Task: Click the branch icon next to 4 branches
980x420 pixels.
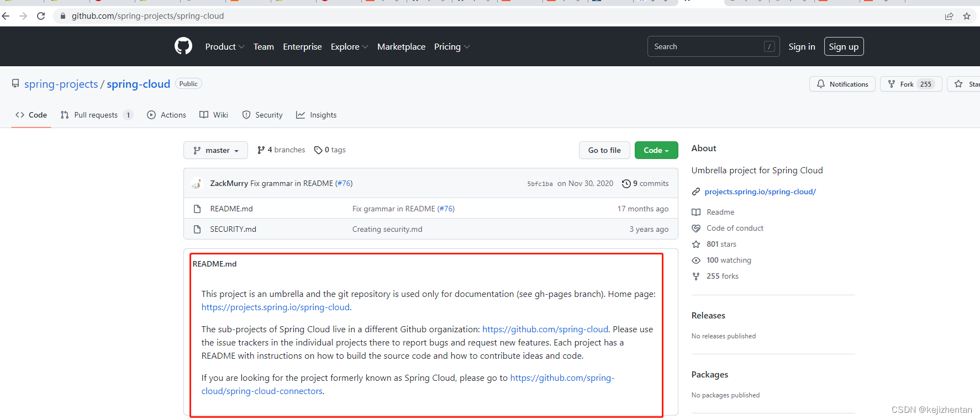Action: click(261, 150)
